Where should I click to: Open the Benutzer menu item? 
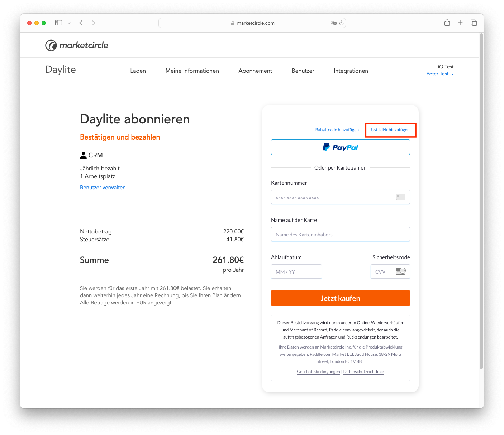(303, 71)
